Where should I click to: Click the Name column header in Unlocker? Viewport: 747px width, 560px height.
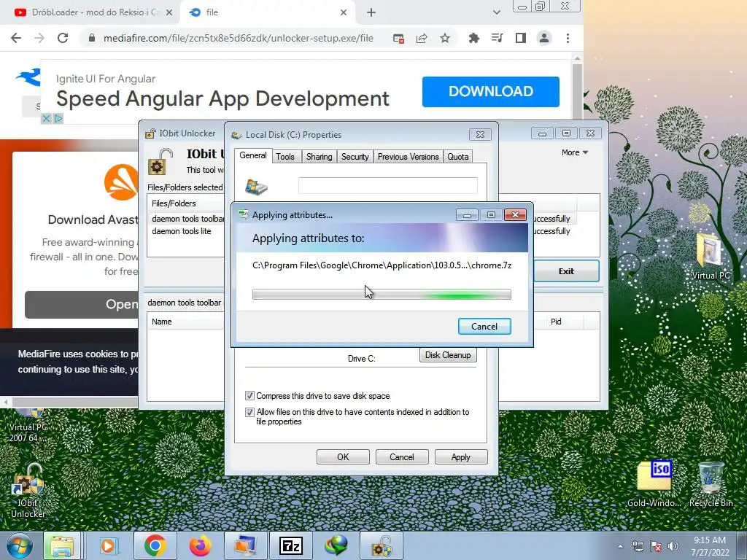click(186, 322)
